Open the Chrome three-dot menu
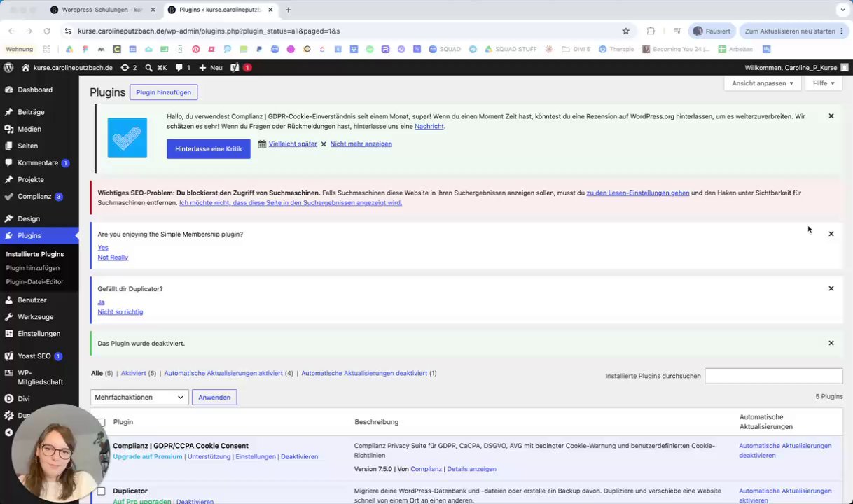 coord(841,31)
